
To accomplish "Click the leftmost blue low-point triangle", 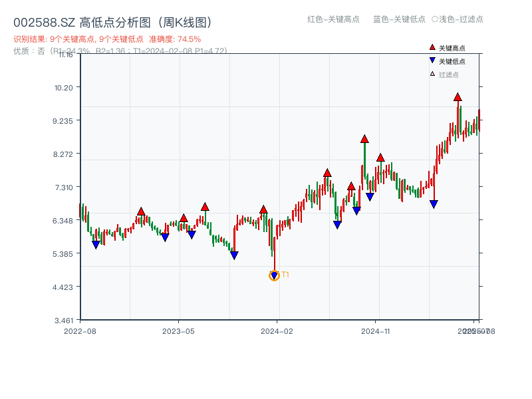I will coord(96,245).
